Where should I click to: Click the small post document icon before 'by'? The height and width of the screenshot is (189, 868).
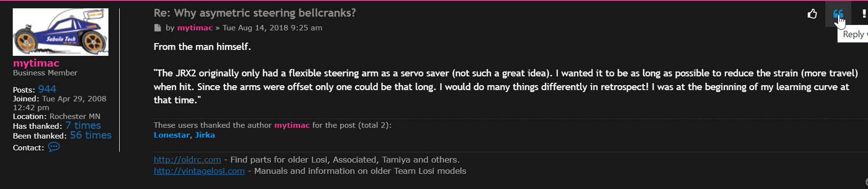point(158,28)
